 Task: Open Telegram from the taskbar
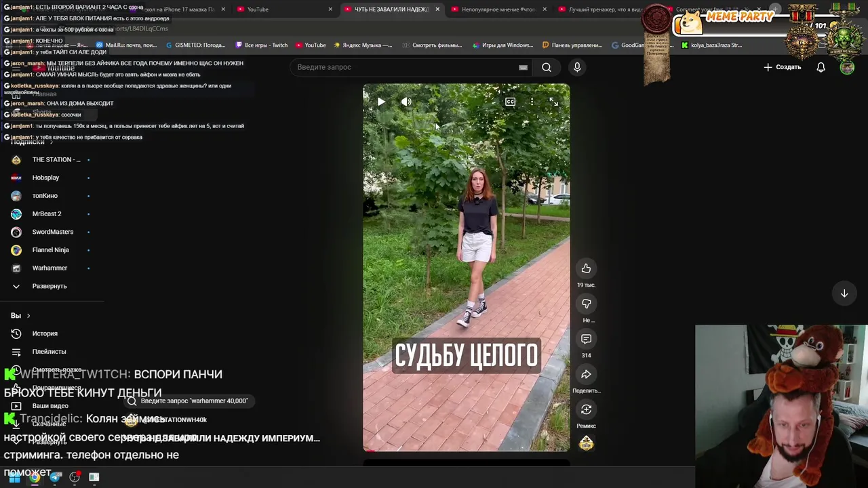55,477
